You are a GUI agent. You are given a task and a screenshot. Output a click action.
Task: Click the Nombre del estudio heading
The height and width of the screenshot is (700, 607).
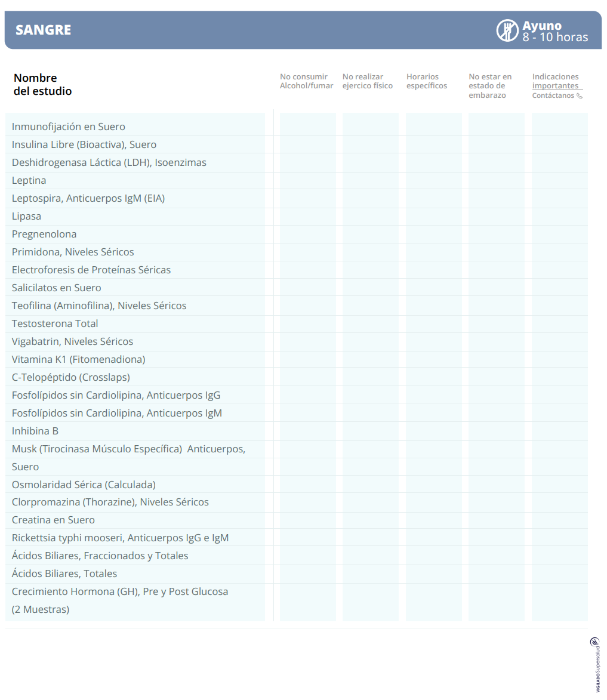click(x=42, y=85)
